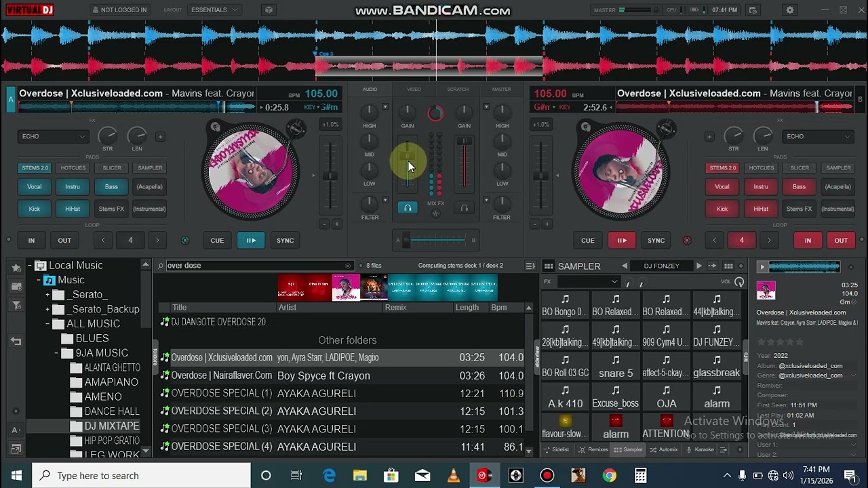Click deck B play/pause button
The width and height of the screenshot is (868, 488).
tap(622, 241)
